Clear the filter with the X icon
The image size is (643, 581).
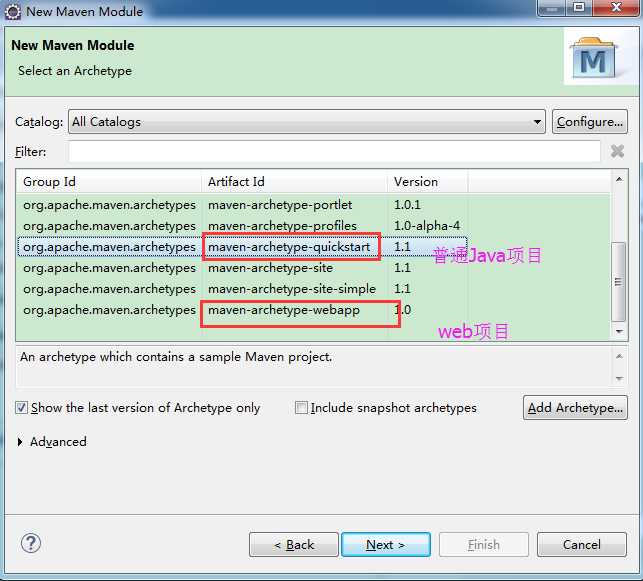[x=617, y=151]
